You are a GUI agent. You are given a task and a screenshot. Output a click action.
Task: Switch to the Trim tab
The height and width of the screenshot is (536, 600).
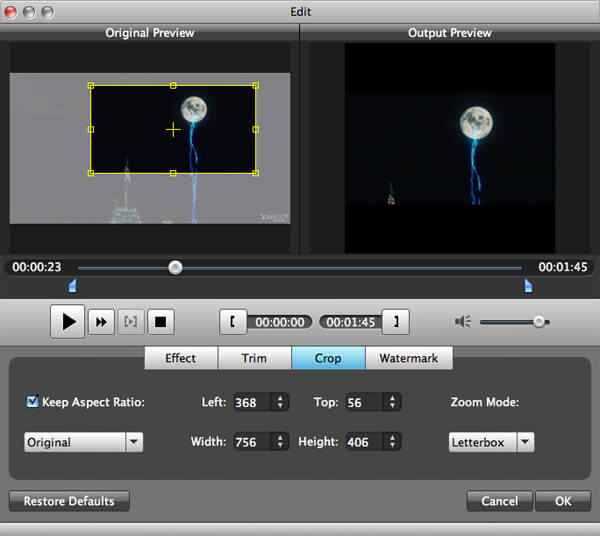[x=254, y=358]
